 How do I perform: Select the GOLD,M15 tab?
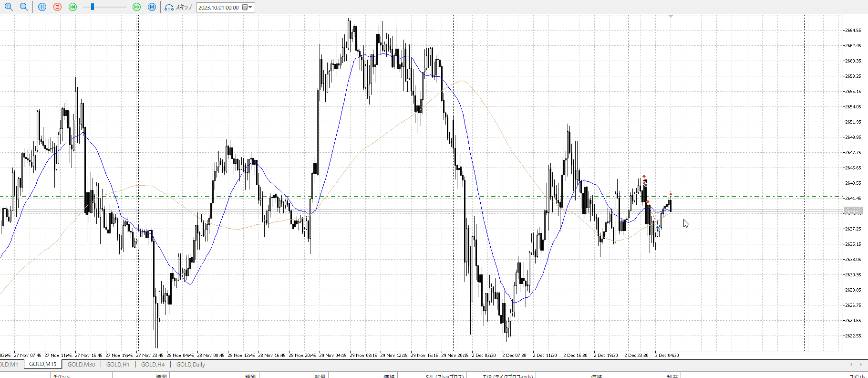tap(42, 365)
